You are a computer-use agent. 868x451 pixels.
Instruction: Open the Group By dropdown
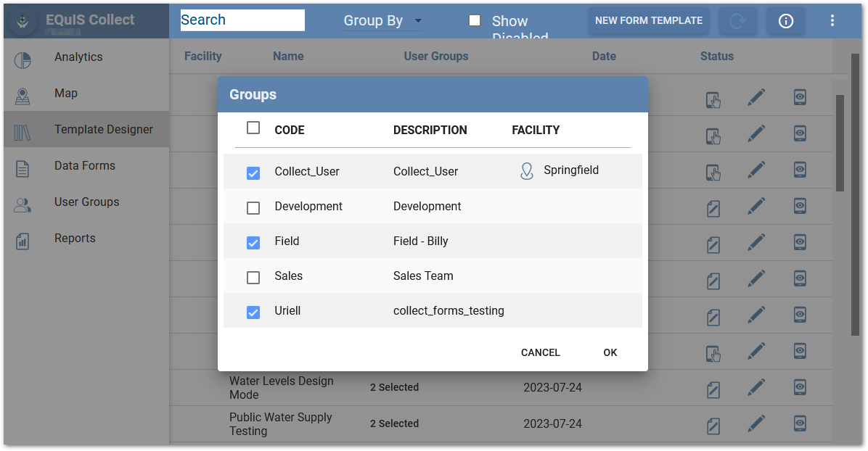(x=382, y=21)
